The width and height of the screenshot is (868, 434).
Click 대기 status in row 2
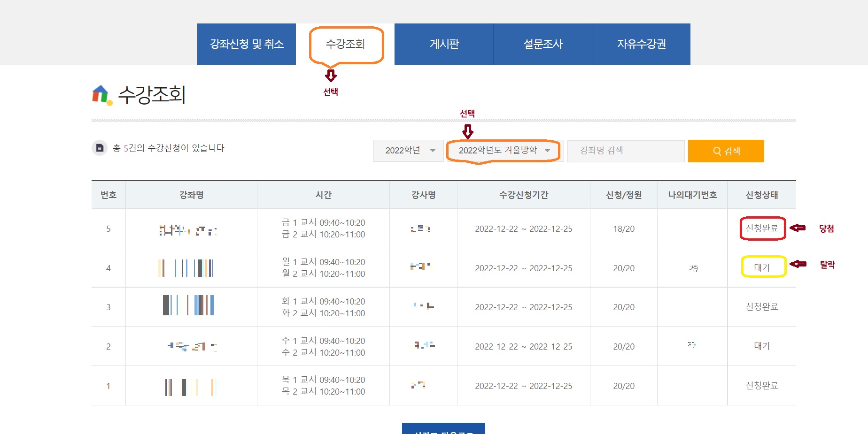click(x=762, y=346)
